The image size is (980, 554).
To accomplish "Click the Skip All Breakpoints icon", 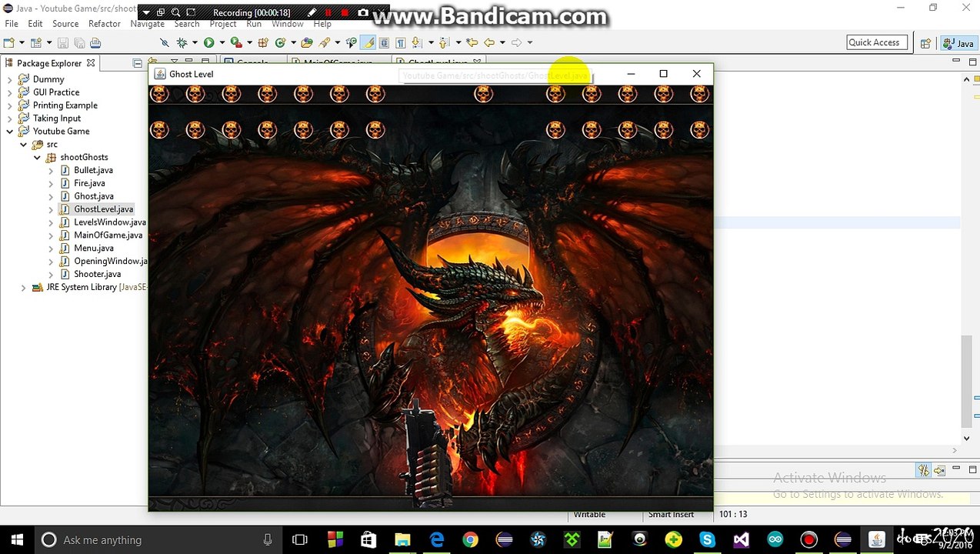I will [x=165, y=42].
